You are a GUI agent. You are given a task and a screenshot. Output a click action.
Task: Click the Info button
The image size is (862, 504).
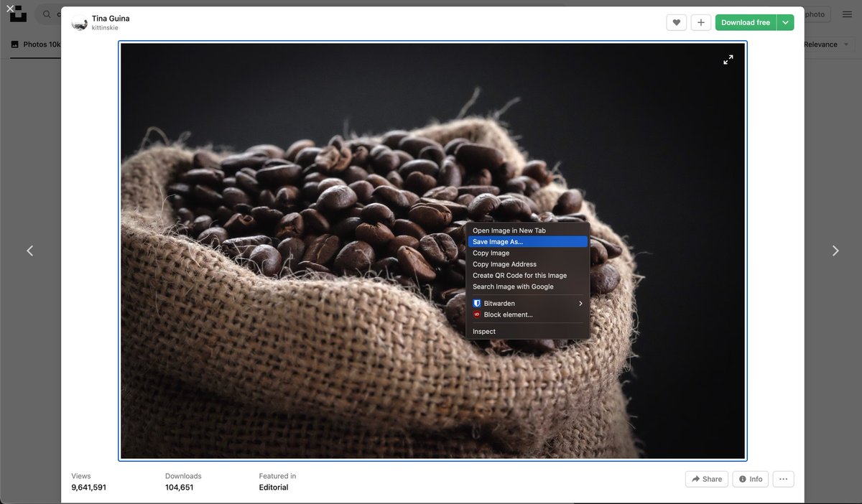point(751,479)
